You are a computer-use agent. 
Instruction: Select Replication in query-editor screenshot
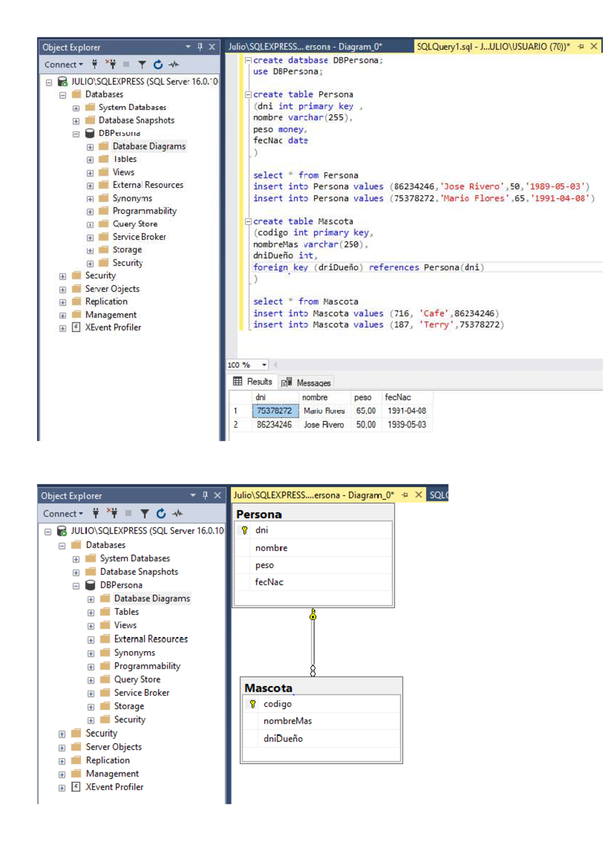point(106,301)
